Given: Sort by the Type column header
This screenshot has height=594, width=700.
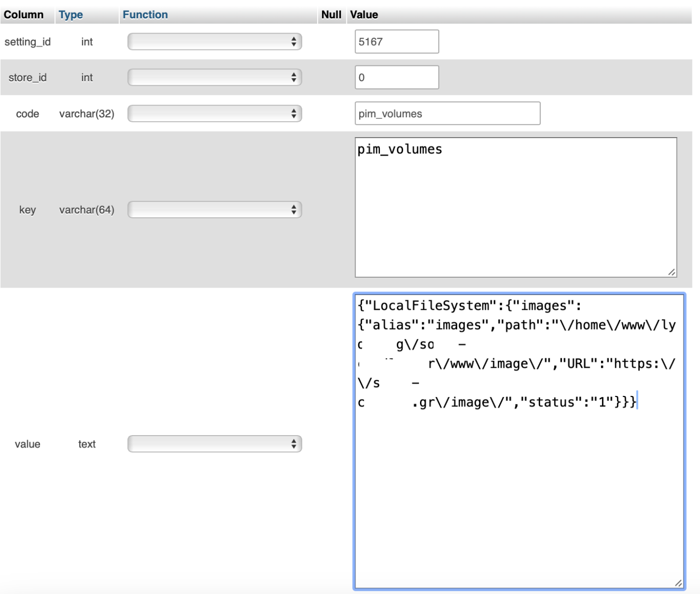Looking at the screenshot, I should pos(71,15).
